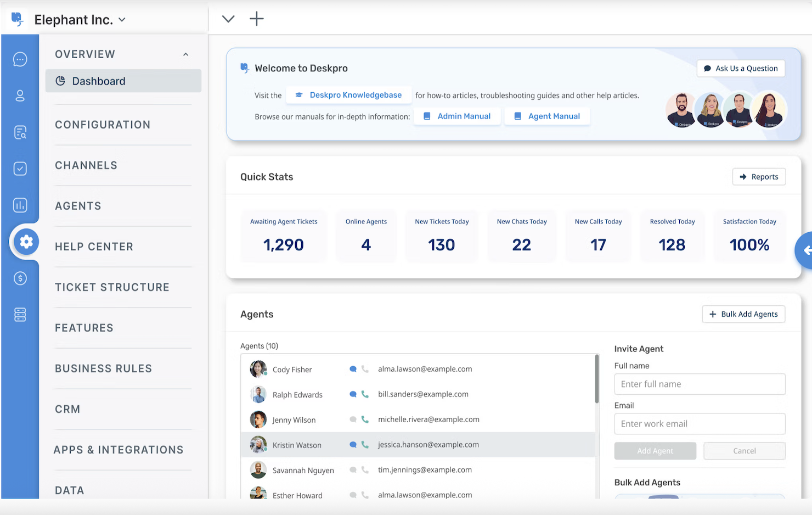This screenshot has height=515, width=812.
Task: Open the Audit Log search icon in sidebar
Action: pos(20,132)
